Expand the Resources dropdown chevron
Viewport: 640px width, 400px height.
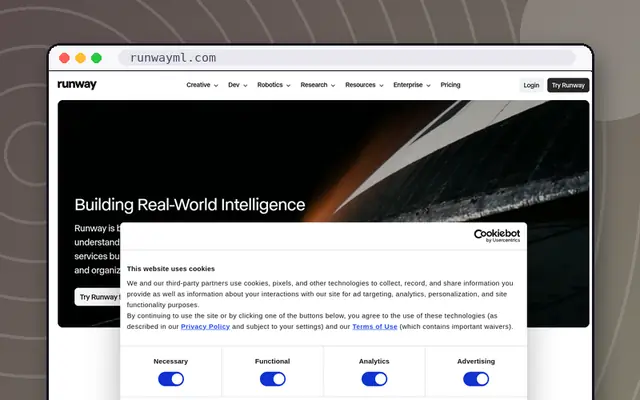pyautogui.click(x=381, y=85)
